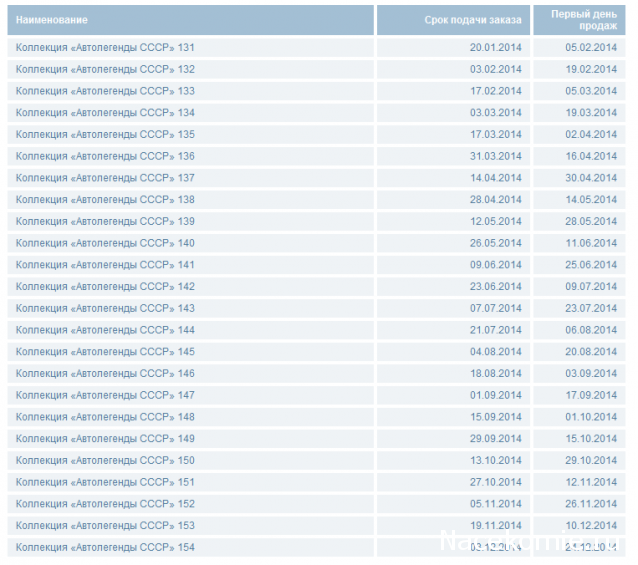Select Коллекция «Автолегенды СССР» 151 entry
This screenshot has width=638, height=565.
click(x=105, y=482)
